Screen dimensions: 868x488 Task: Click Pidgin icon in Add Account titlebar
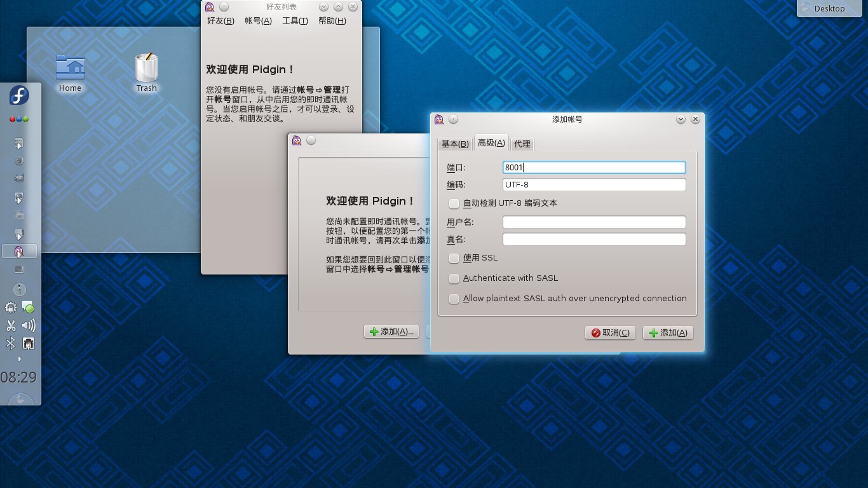(x=439, y=119)
